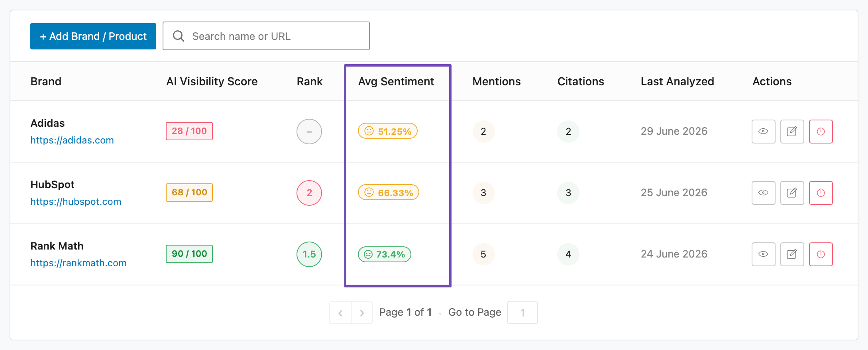Click Adidas dash rank circle
Screen dimensions: 868x350
click(309, 132)
